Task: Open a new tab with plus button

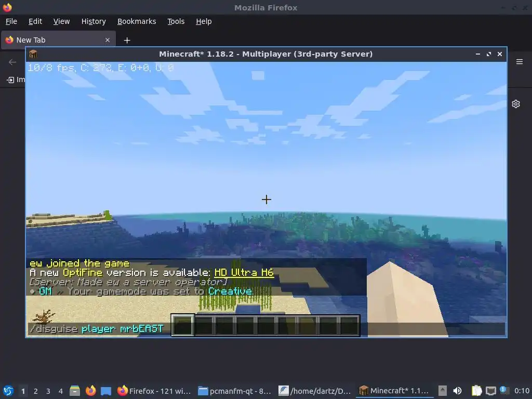Action: 127,41
